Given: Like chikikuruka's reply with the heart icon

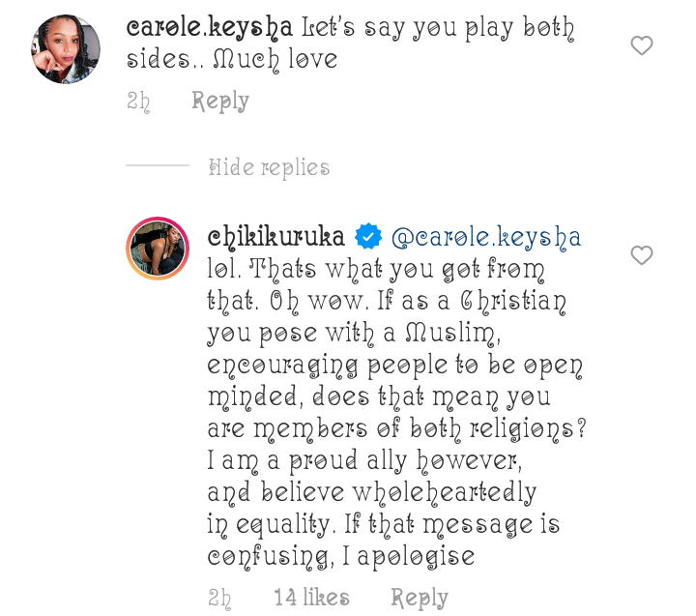Looking at the screenshot, I should 642,255.
